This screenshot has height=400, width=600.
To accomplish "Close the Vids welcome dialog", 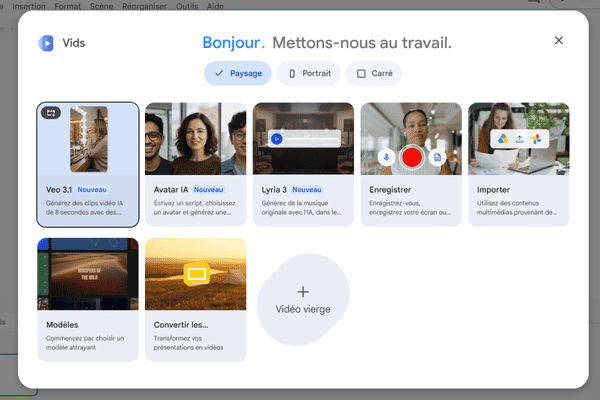I will coord(559,41).
